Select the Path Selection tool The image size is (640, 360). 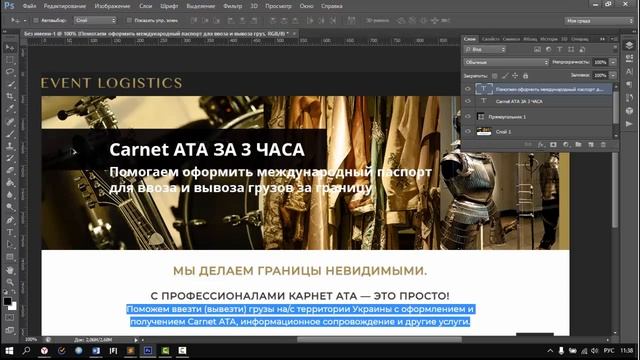click(x=10, y=245)
